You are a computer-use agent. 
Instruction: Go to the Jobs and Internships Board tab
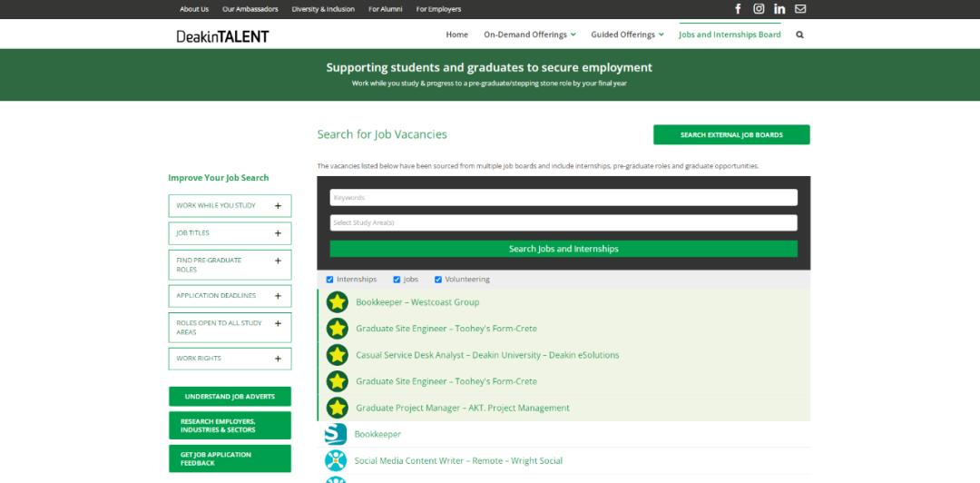pyautogui.click(x=730, y=34)
